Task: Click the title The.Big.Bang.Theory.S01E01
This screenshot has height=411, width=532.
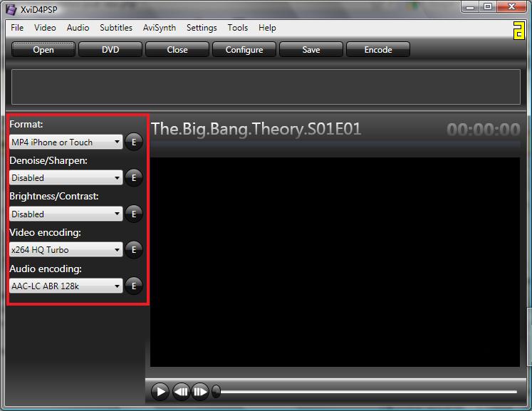Action: click(256, 130)
